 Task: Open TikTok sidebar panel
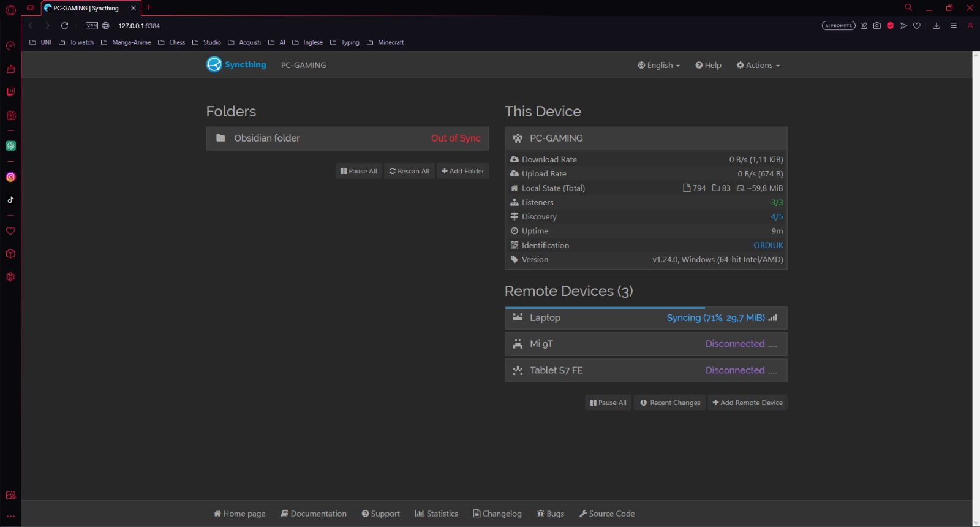tap(10, 200)
